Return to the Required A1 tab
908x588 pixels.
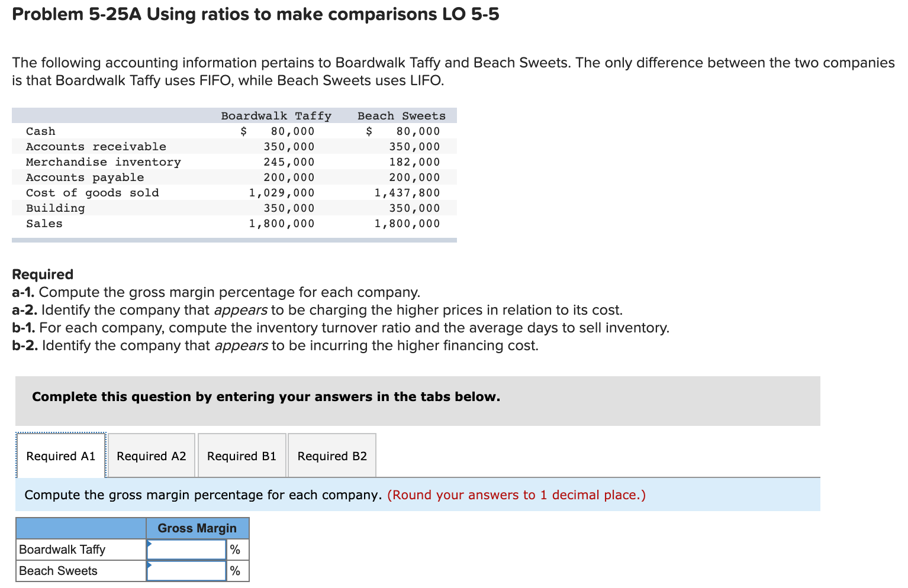click(60, 455)
